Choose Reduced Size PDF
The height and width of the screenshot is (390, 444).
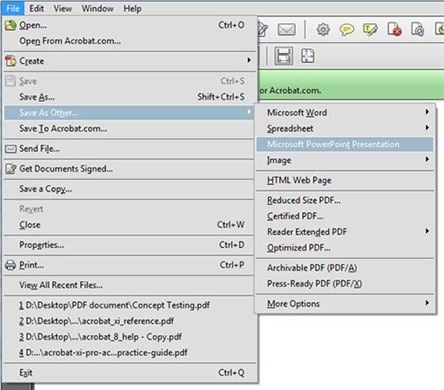coord(345,200)
